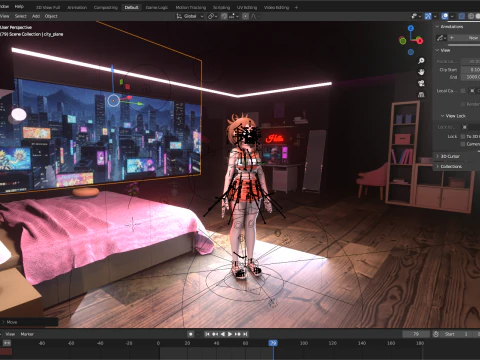480x360 pixels.
Task: Click the transform orientation icon beside Global
Action: pyautogui.click(x=179, y=16)
